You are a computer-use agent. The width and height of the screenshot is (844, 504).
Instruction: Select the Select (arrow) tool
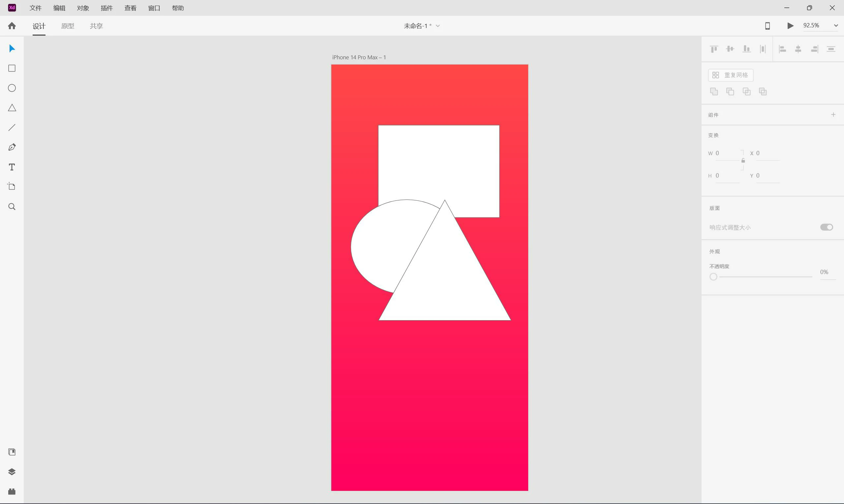(12, 48)
